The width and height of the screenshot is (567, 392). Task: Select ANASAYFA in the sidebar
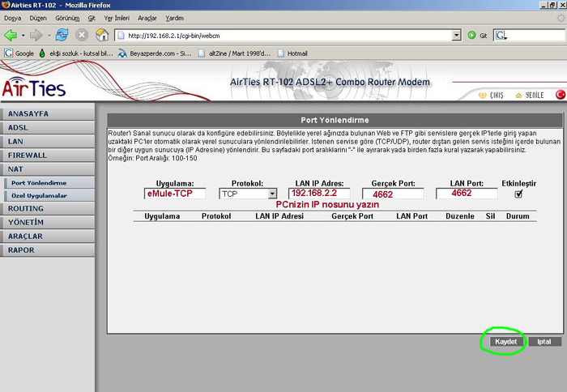(47, 113)
